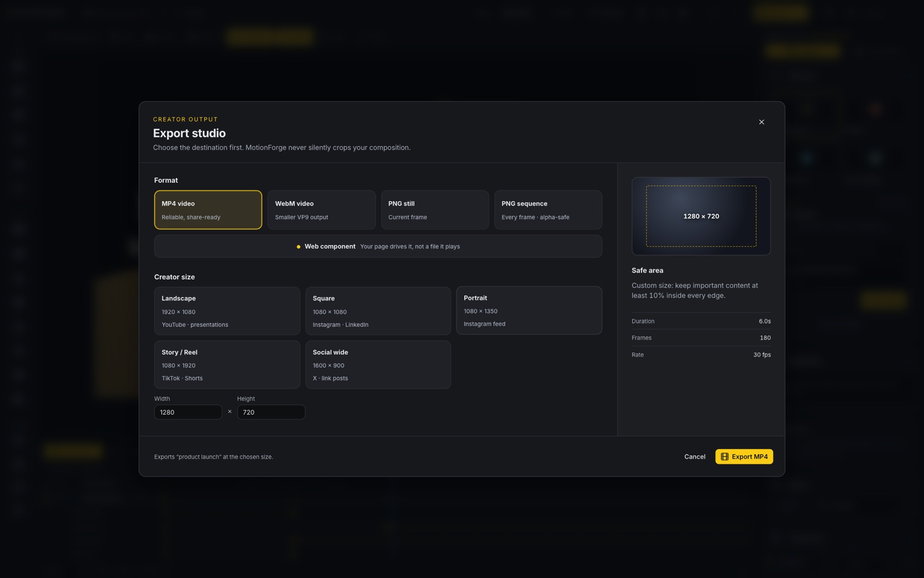Click the yellow dot beside Web component

click(x=298, y=247)
